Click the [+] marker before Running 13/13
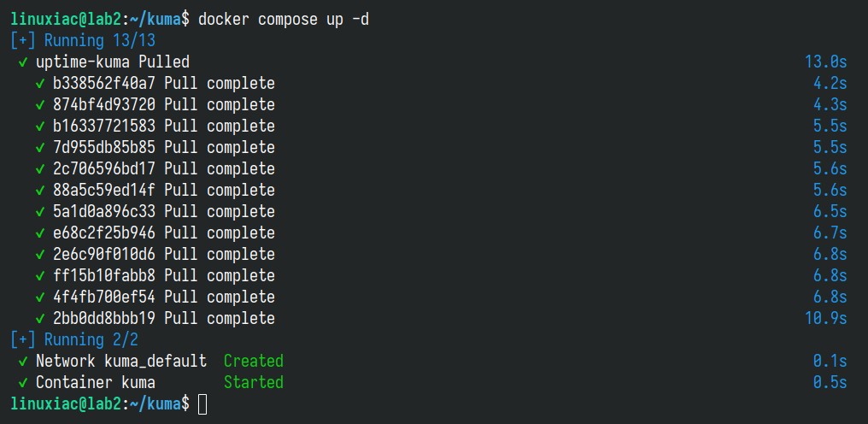This screenshot has height=424, width=868. point(23,41)
